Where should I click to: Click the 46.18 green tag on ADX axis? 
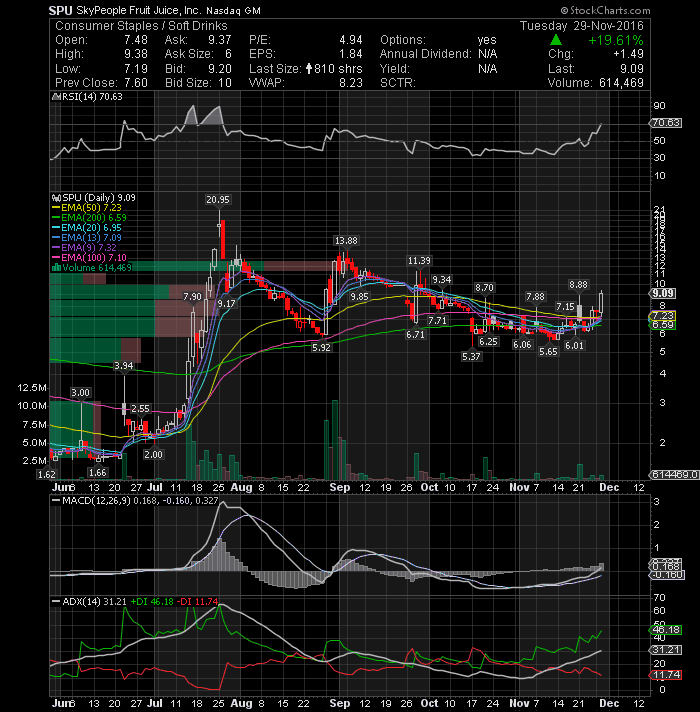(x=666, y=630)
